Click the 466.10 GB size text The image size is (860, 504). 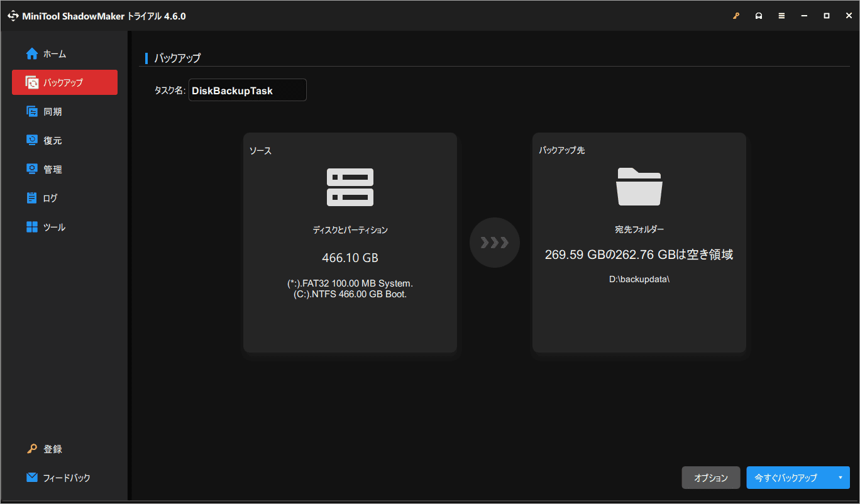click(350, 258)
